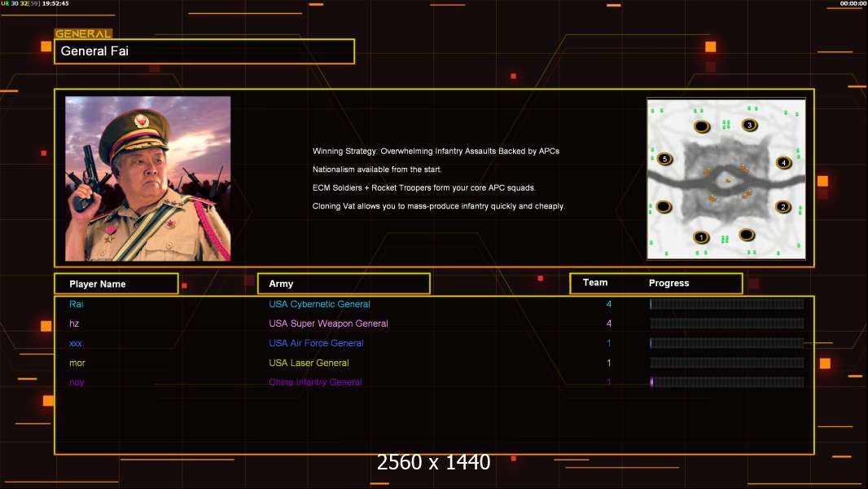Click USA Air Force General army entry

[316, 343]
